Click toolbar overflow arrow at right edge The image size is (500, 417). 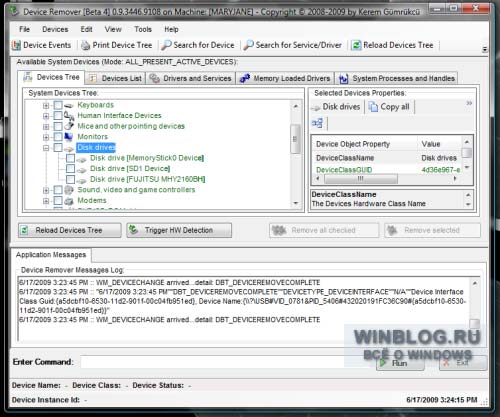pyautogui.click(x=485, y=49)
